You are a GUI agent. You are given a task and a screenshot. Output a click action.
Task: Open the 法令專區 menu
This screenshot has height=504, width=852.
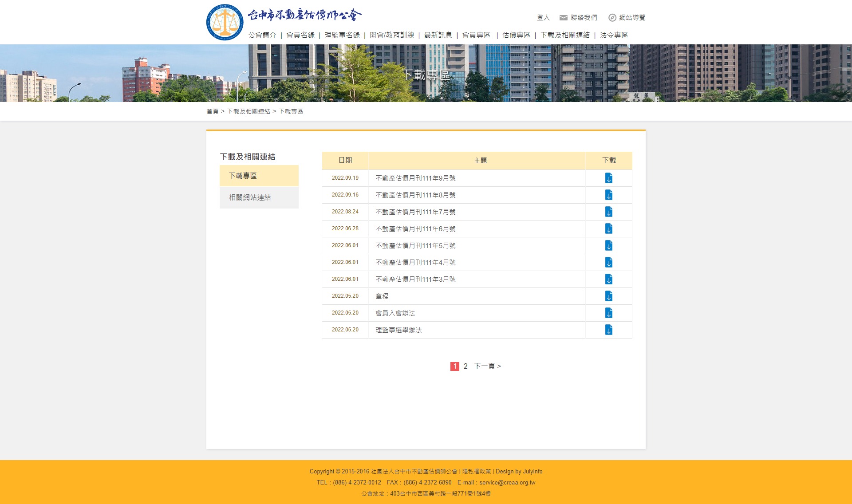614,35
